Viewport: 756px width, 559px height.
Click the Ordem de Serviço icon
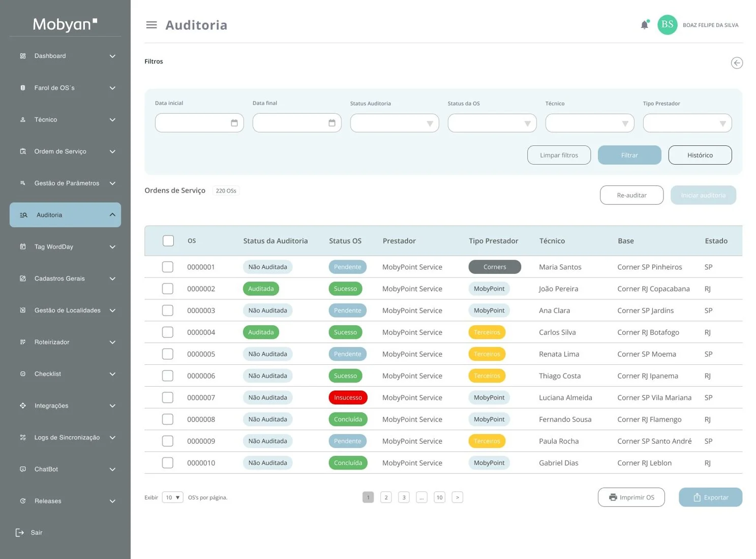[x=23, y=151]
